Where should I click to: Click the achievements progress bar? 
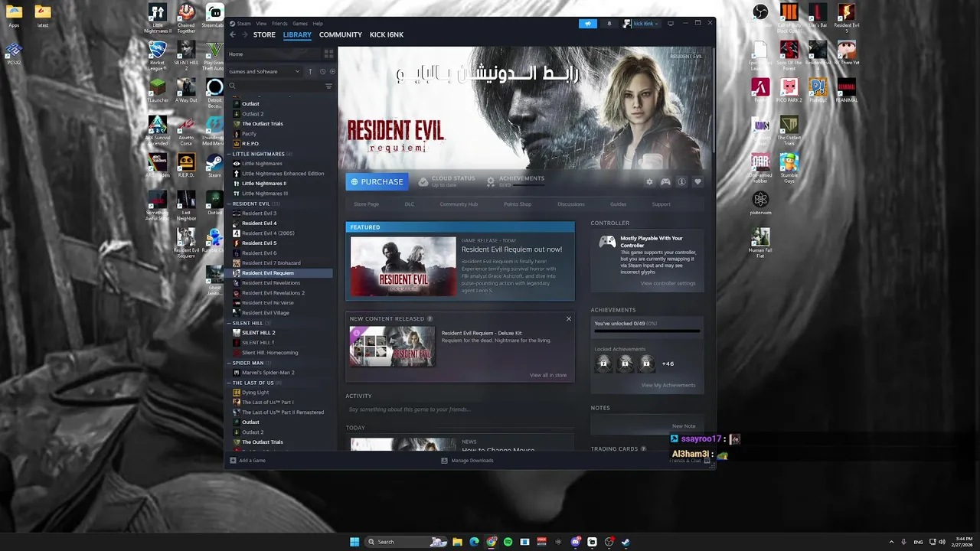click(x=647, y=331)
